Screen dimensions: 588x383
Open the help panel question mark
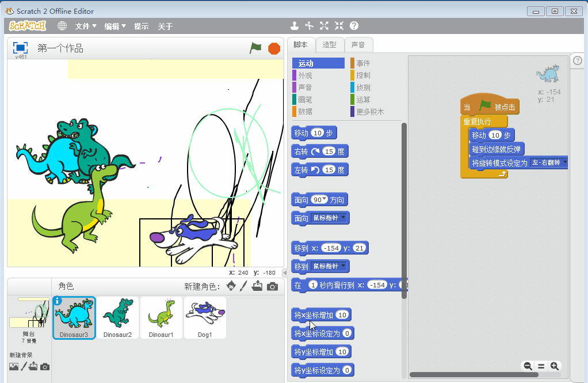[x=578, y=60]
